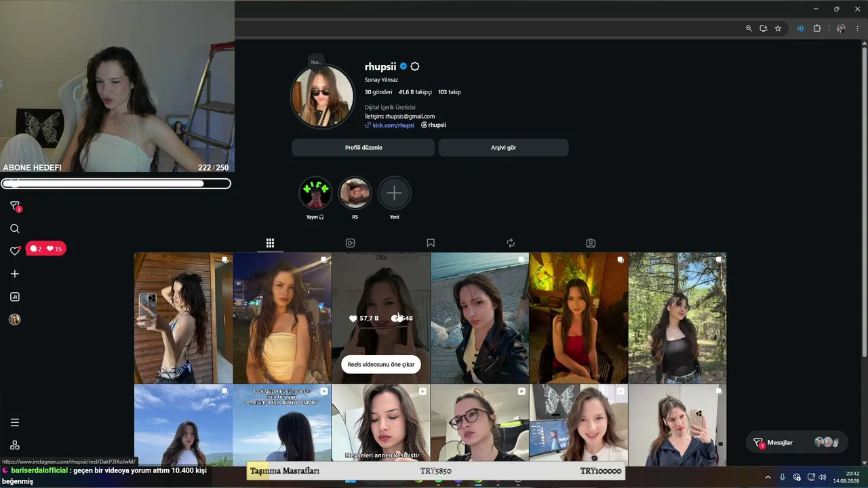The width and height of the screenshot is (868, 488).
Task: Open the Meta apps icon at sidebar bottom
Action: tap(15, 445)
